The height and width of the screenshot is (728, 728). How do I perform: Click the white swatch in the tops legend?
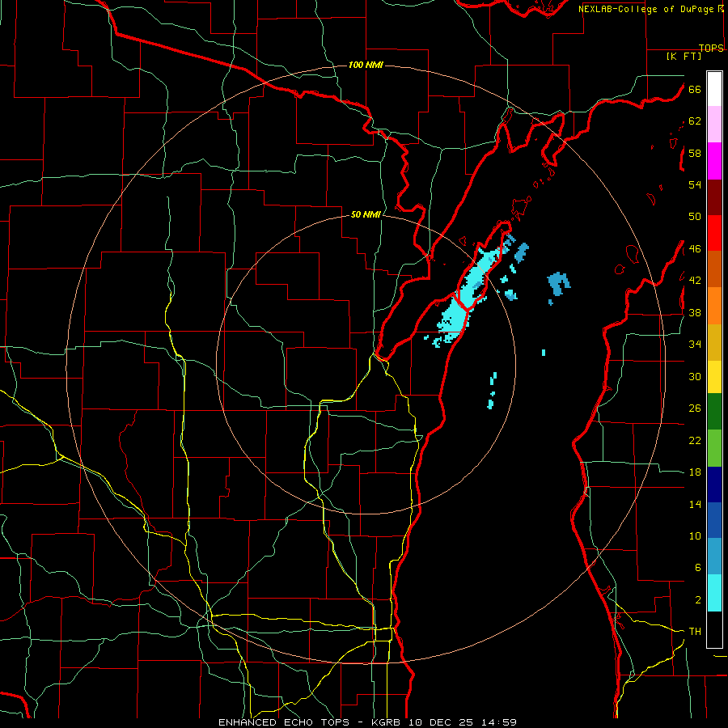[714, 89]
